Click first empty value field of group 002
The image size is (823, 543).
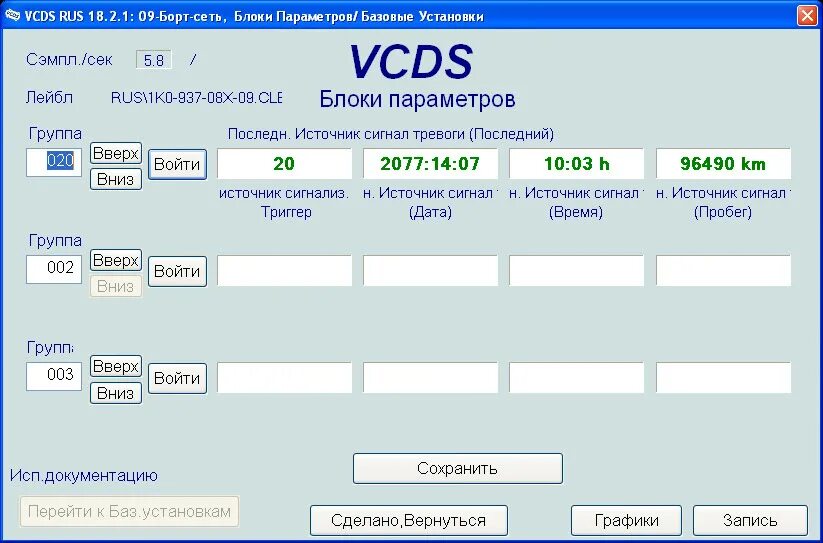point(284,271)
